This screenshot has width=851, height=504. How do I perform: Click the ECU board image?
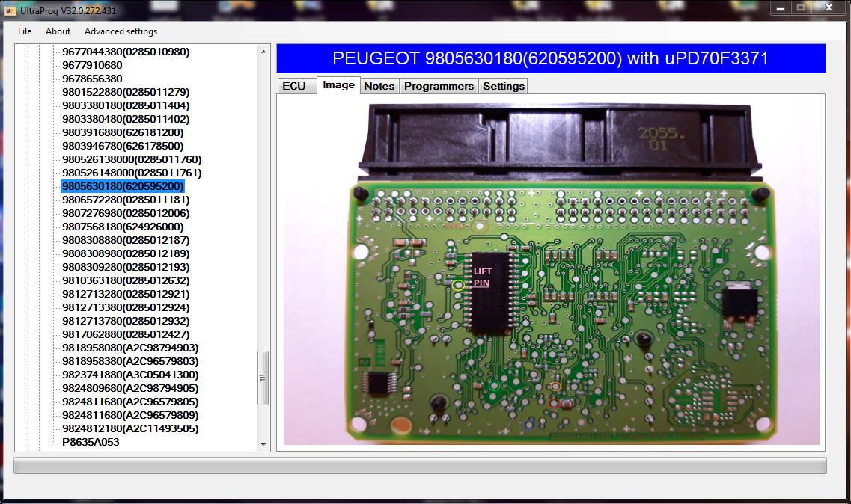(551, 273)
